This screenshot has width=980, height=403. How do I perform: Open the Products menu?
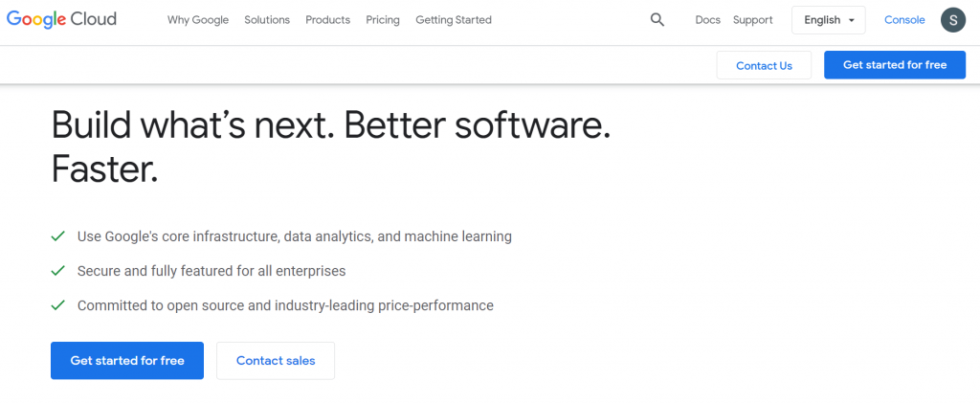point(327,20)
